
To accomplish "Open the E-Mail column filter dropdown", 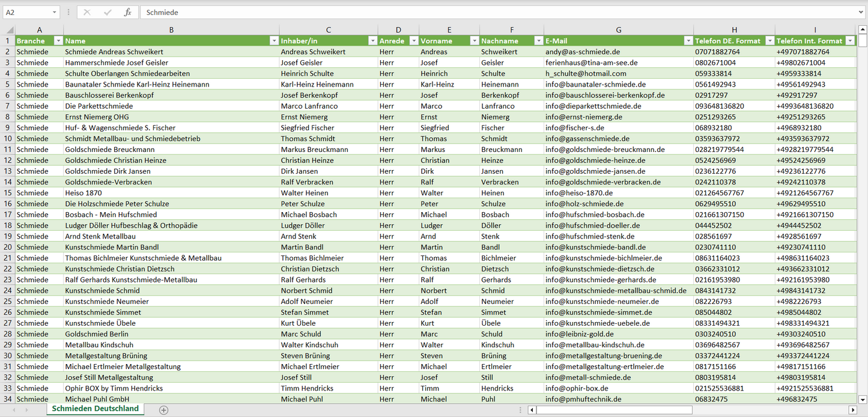I will pyautogui.click(x=688, y=41).
